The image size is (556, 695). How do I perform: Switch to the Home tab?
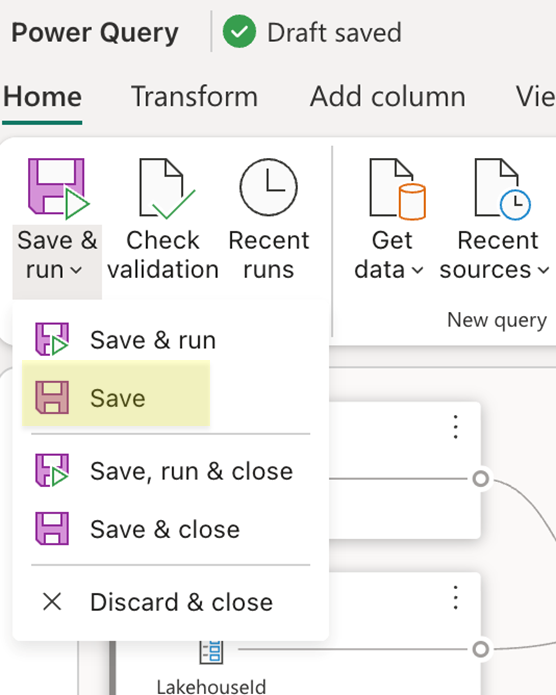[x=43, y=97]
